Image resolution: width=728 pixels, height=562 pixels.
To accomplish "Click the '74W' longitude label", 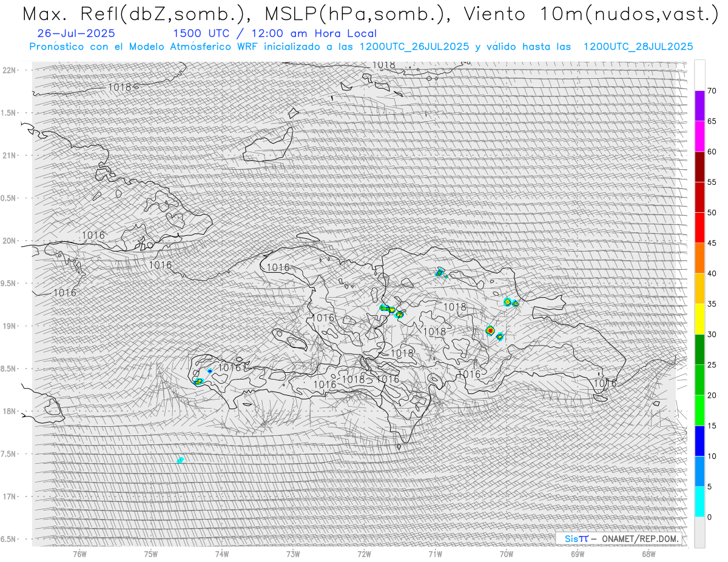I will point(222,554).
